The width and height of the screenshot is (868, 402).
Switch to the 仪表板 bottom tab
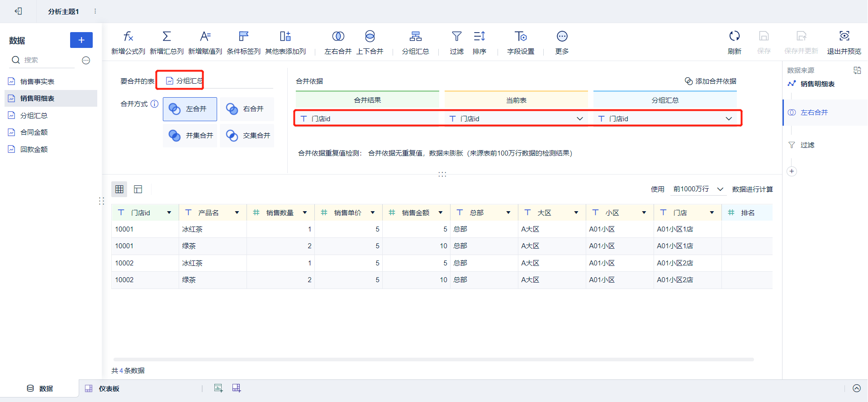point(102,388)
